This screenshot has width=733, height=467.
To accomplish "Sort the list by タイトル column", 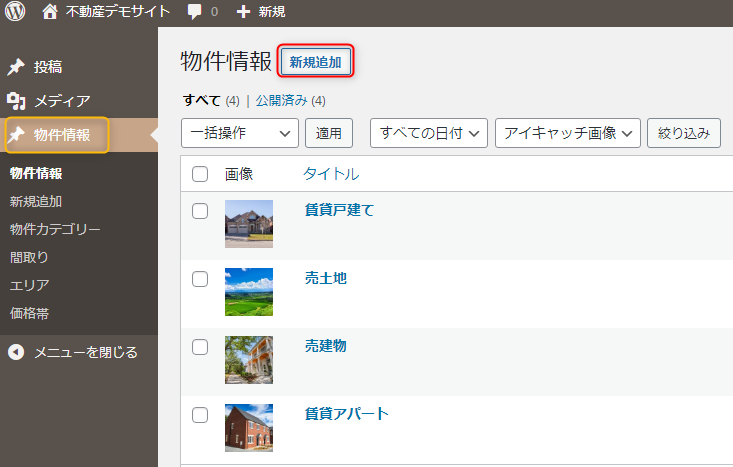I will coord(331,174).
